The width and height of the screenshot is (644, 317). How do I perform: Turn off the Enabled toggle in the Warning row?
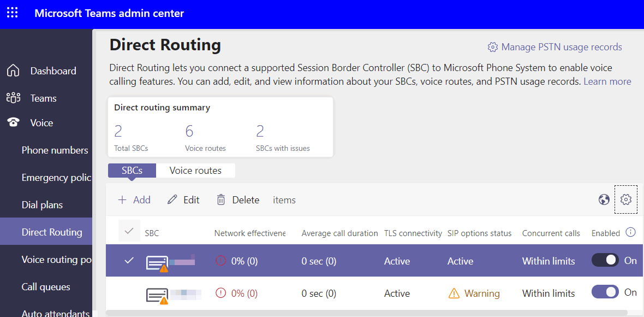605,292
